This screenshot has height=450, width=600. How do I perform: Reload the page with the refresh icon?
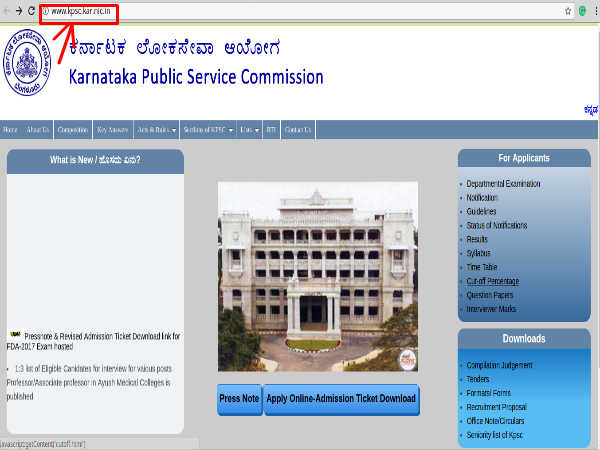point(31,11)
